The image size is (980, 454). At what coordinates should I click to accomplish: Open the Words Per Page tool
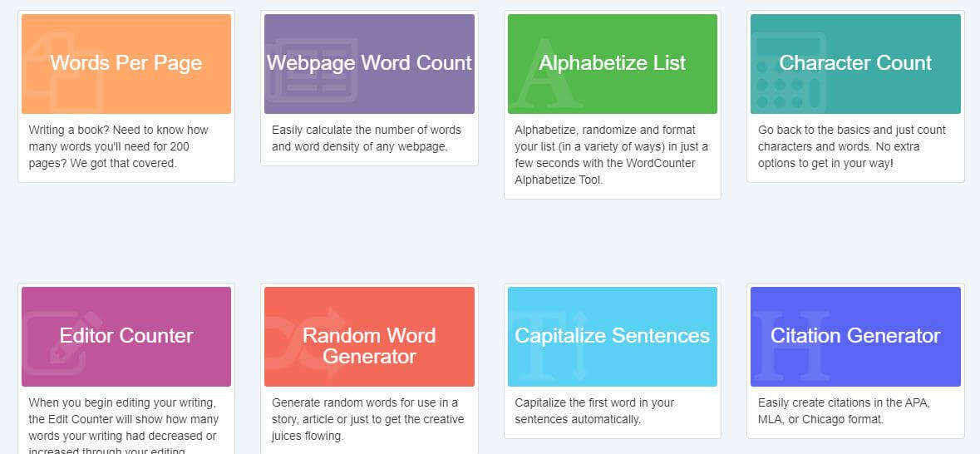126,63
